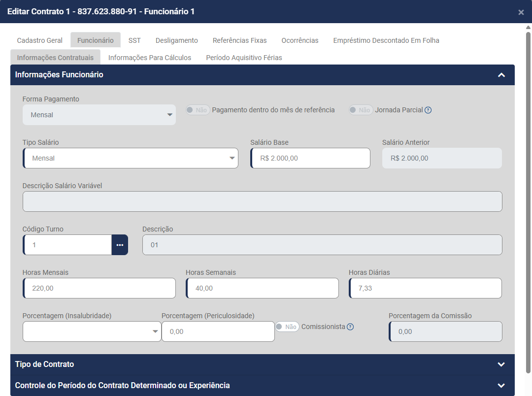
Task: Click the Comissionista help question icon
Action: click(350, 327)
